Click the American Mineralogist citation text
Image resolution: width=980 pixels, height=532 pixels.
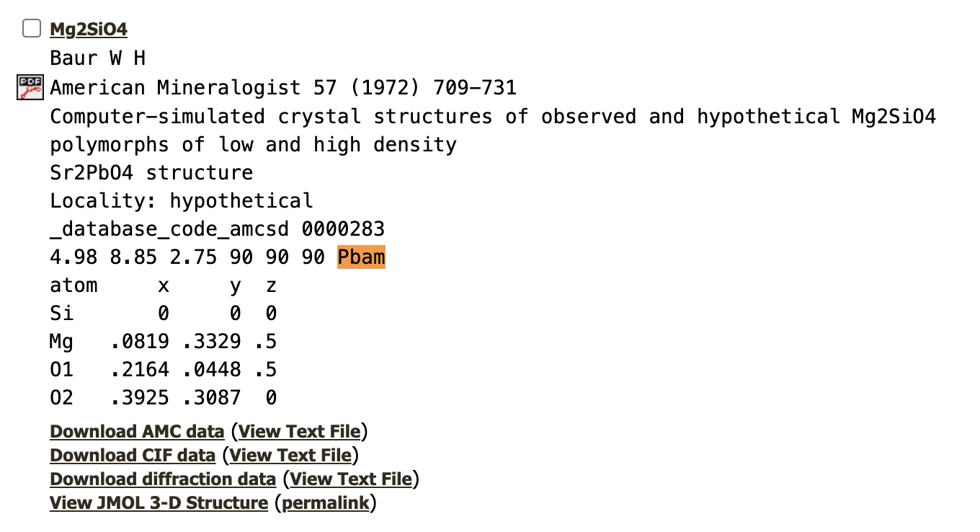click(x=282, y=88)
